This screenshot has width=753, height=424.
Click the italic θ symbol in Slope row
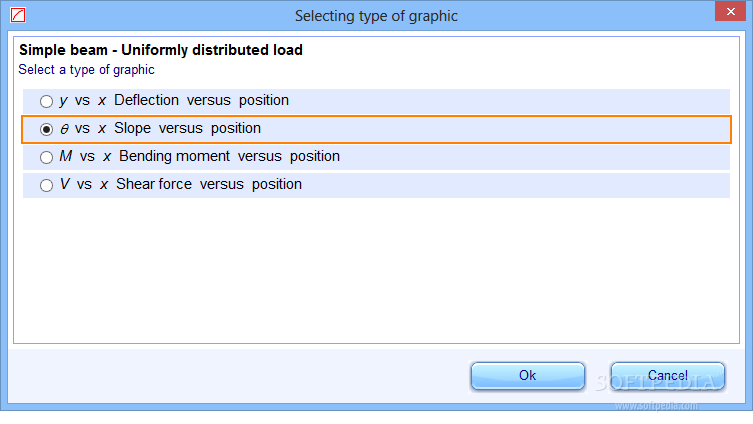64,129
